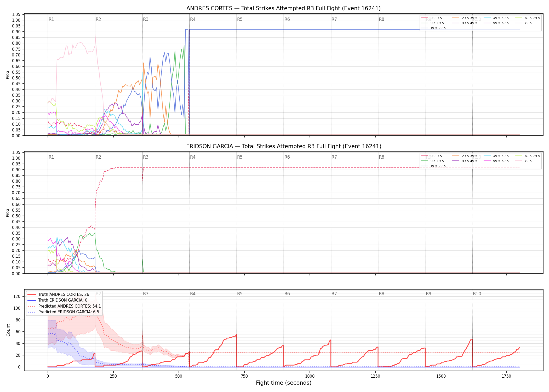Click the 1750 tick on the time axis
This screenshot has width=549, height=392.
[x=506, y=376]
